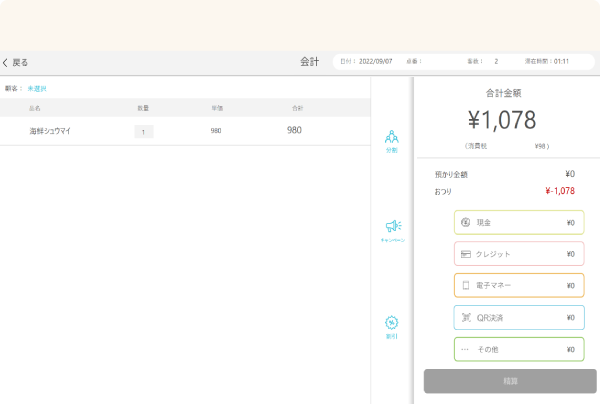The image size is (600, 404).
Task: Click the electronic money phone icon
Action: (466, 286)
